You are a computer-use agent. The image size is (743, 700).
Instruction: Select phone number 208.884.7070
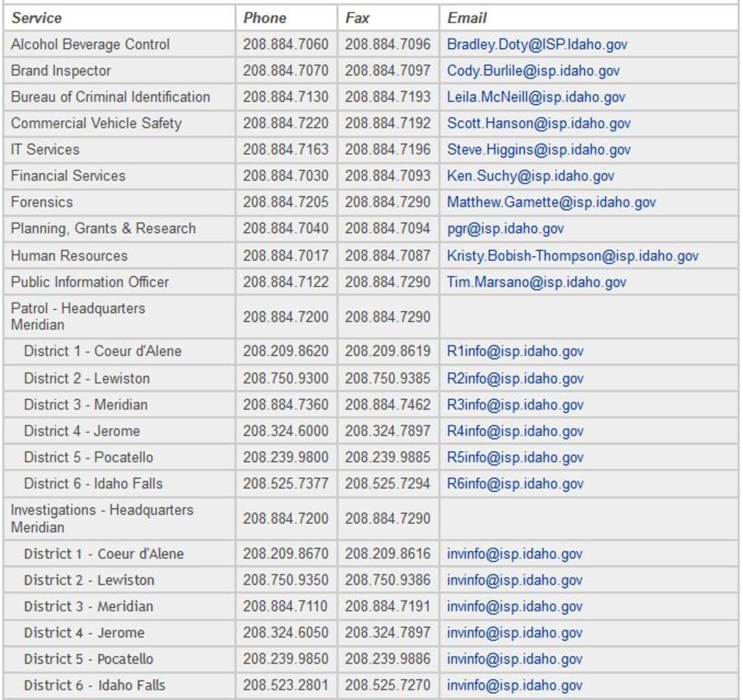pos(286,71)
